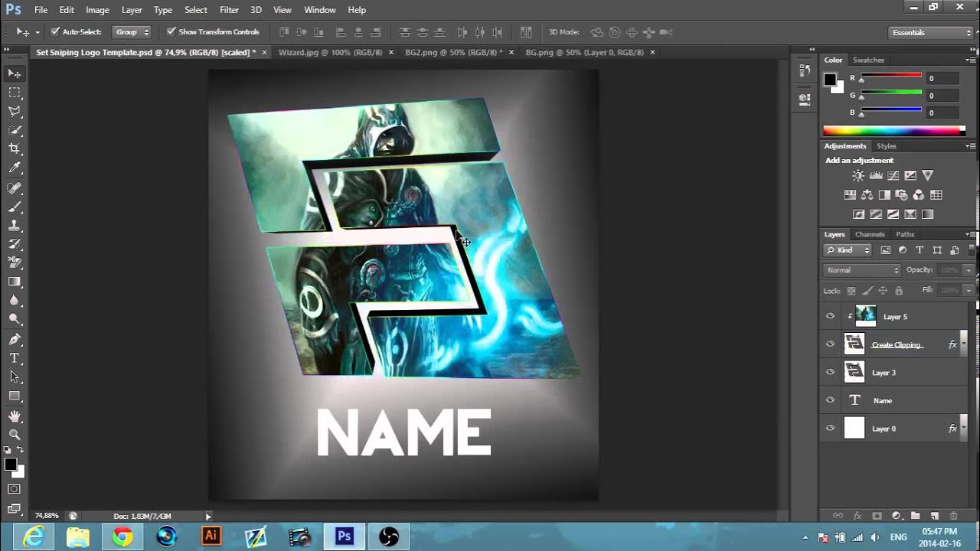Click the zoom percentage field

(x=47, y=517)
